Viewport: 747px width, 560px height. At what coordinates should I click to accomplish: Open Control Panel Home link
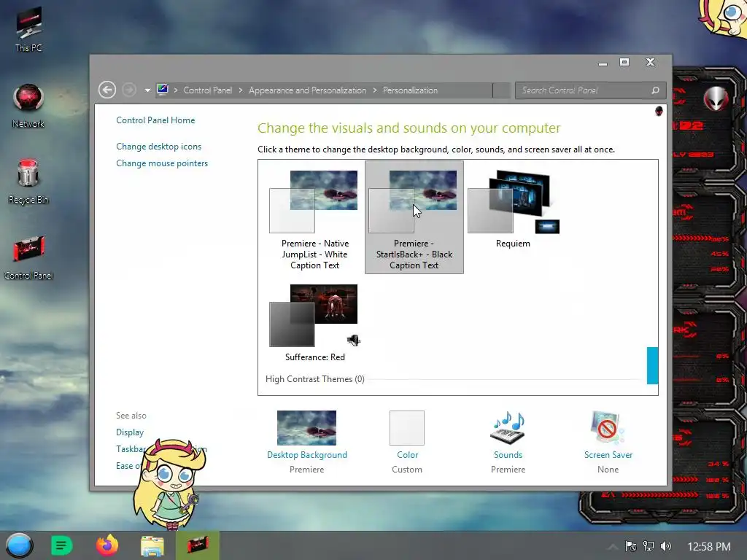pos(155,120)
